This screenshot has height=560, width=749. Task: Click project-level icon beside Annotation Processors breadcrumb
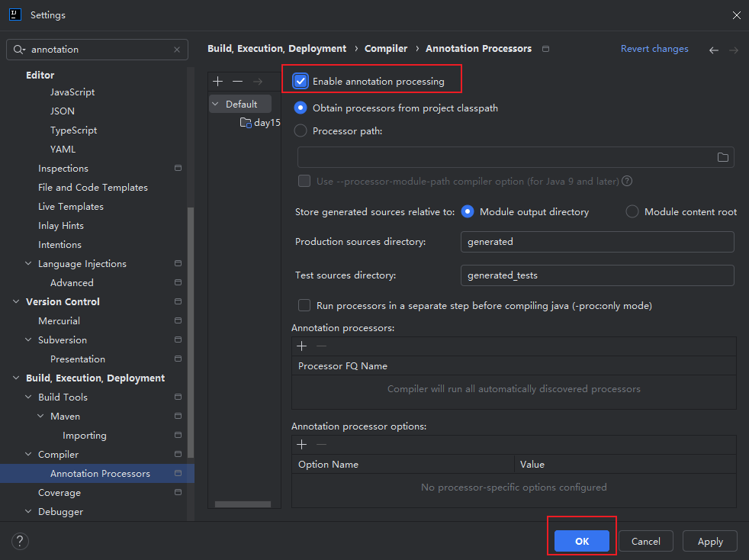point(545,49)
